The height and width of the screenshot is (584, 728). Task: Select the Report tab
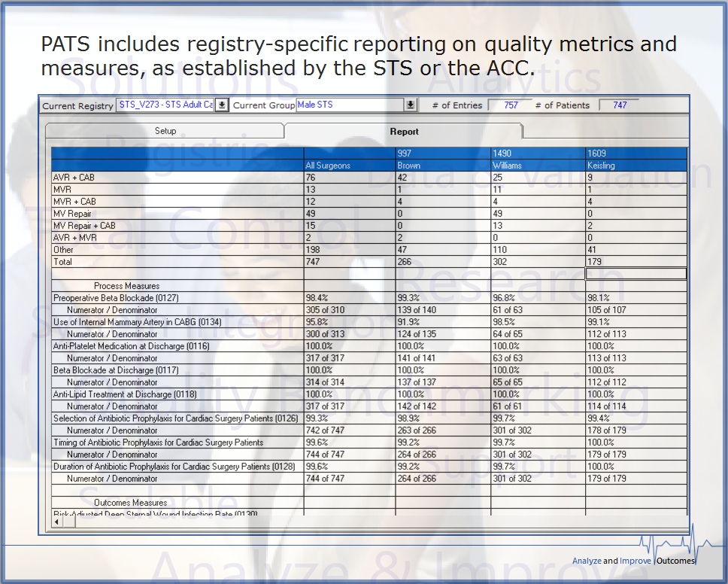pos(404,132)
